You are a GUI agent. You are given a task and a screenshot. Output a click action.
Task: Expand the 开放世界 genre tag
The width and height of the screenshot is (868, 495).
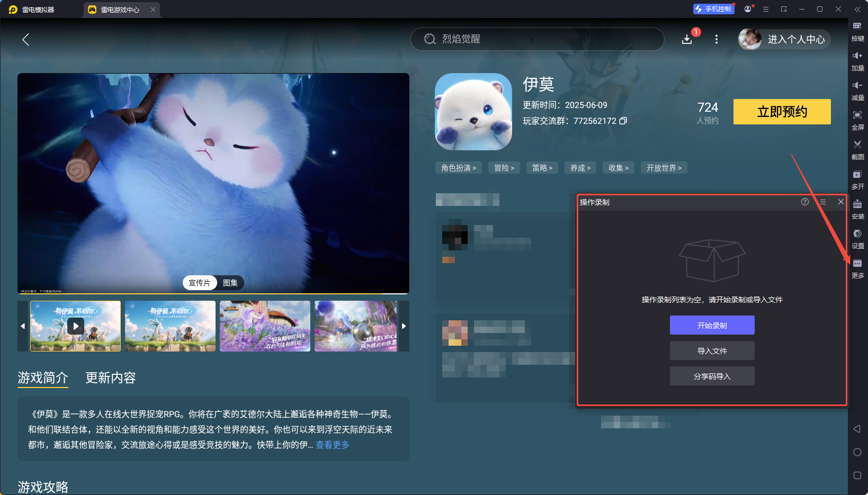[664, 167]
